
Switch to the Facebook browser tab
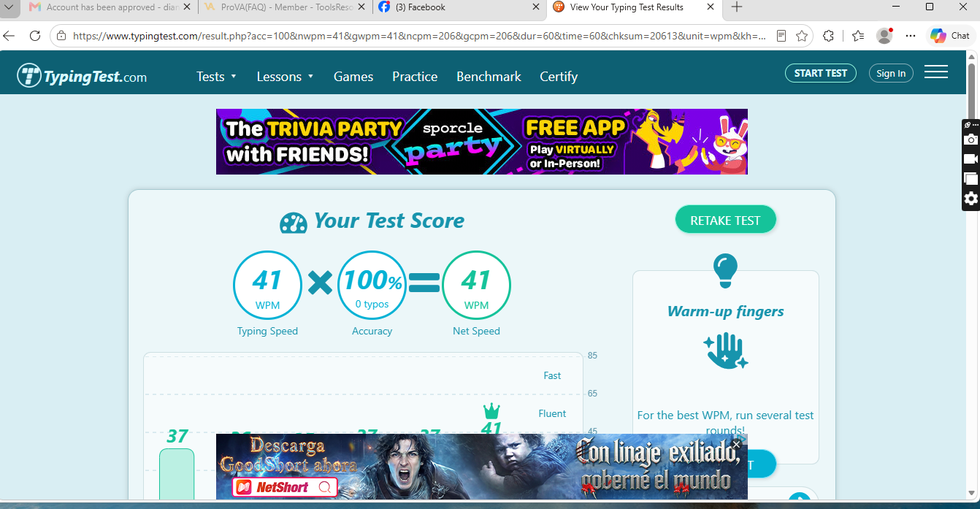tap(459, 7)
